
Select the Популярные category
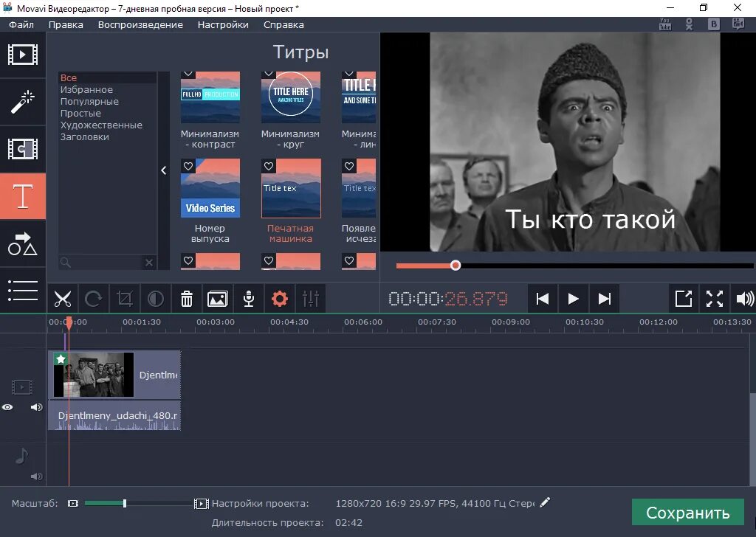point(107,101)
